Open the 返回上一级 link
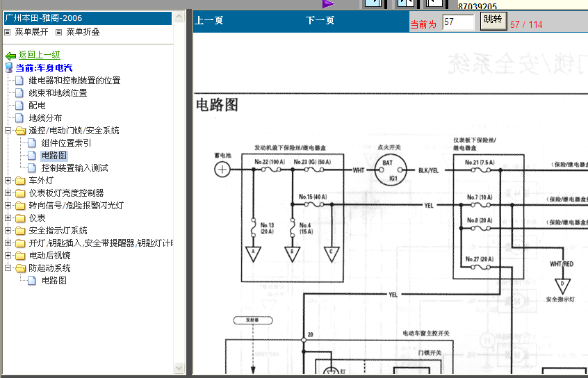This screenshot has height=378, width=588. pos(40,55)
